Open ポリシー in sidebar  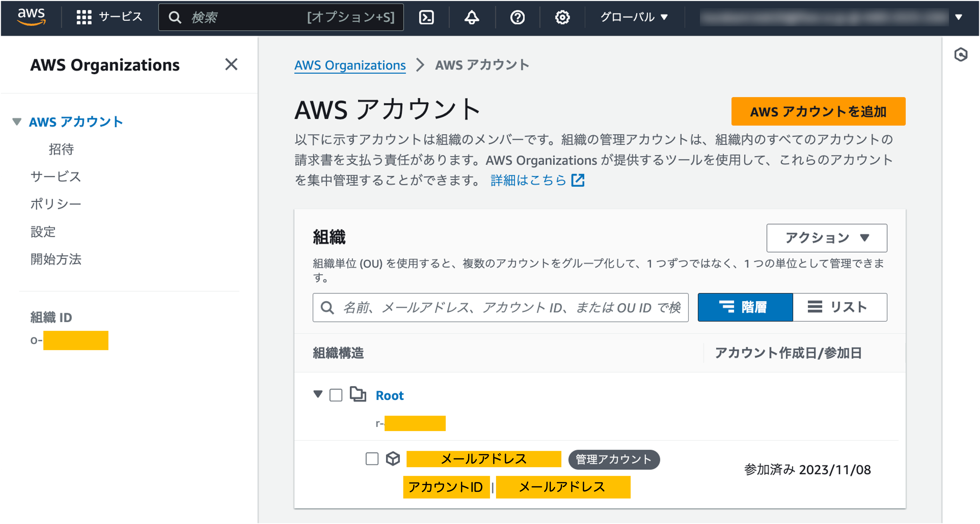pyautogui.click(x=55, y=204)
